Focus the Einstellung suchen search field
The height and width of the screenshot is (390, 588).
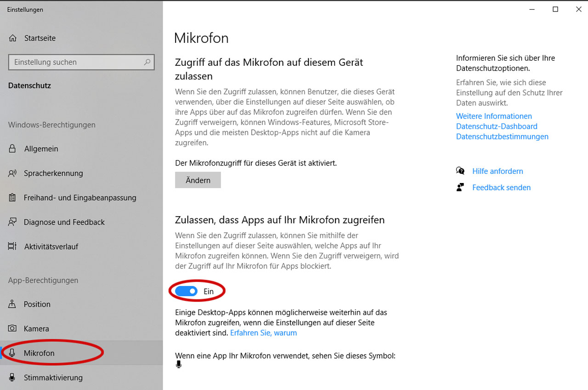(76, 62)
